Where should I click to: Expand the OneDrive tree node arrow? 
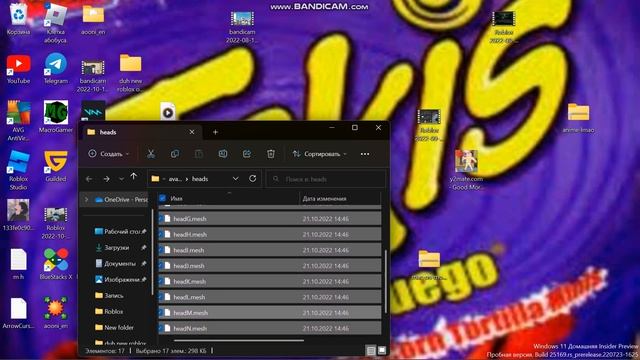(x=87, y=200)
